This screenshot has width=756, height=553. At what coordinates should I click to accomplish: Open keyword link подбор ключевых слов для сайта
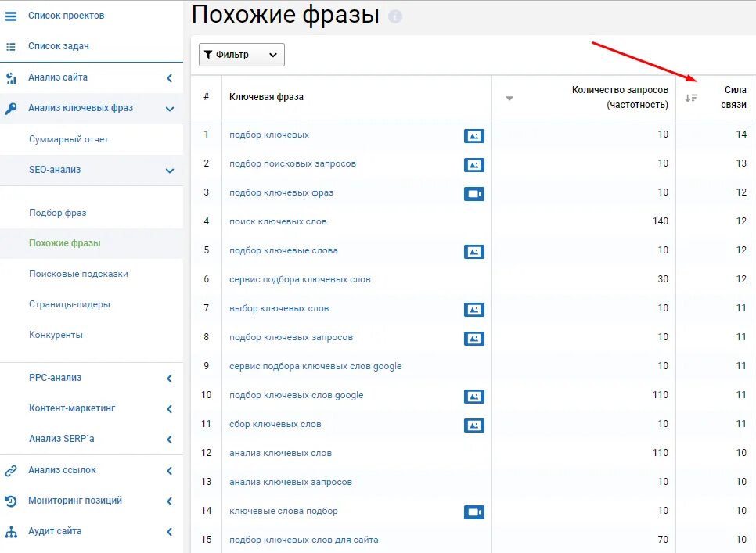point(304,540)
